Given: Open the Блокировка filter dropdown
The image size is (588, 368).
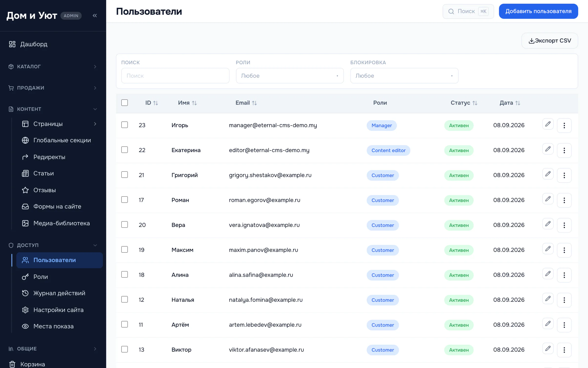Looking at the screenshot, I should [x=404, y=76].
